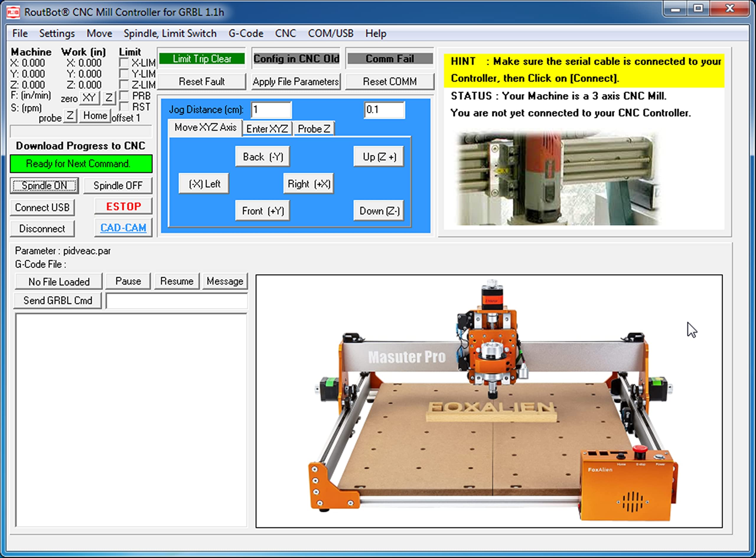Click the Comm Fail indicator
This screenshot has width=756, height=558.
tap(390, 59)
